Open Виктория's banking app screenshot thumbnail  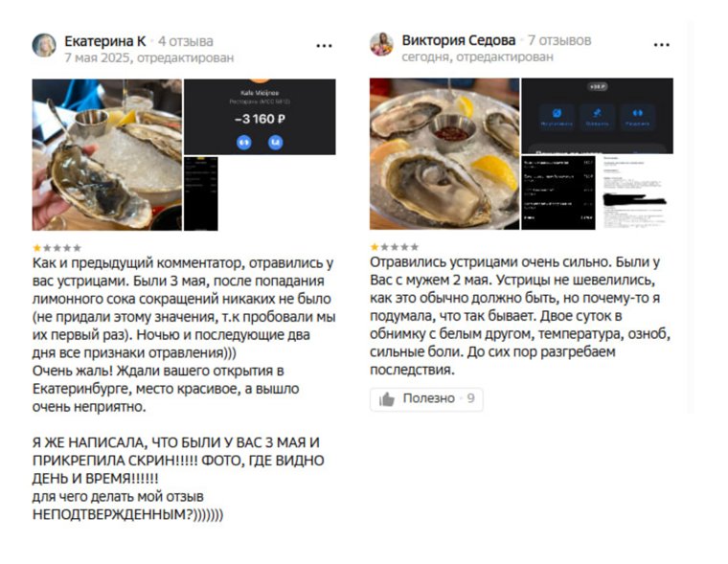click(598, 116)
